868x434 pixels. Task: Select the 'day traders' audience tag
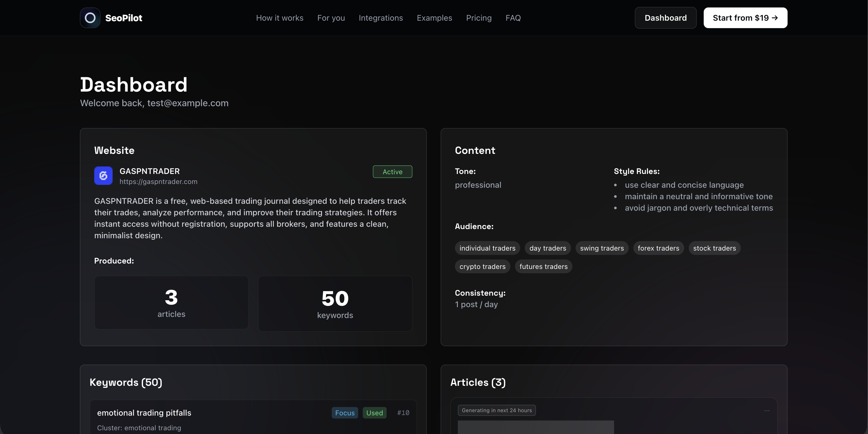(547, 248)
